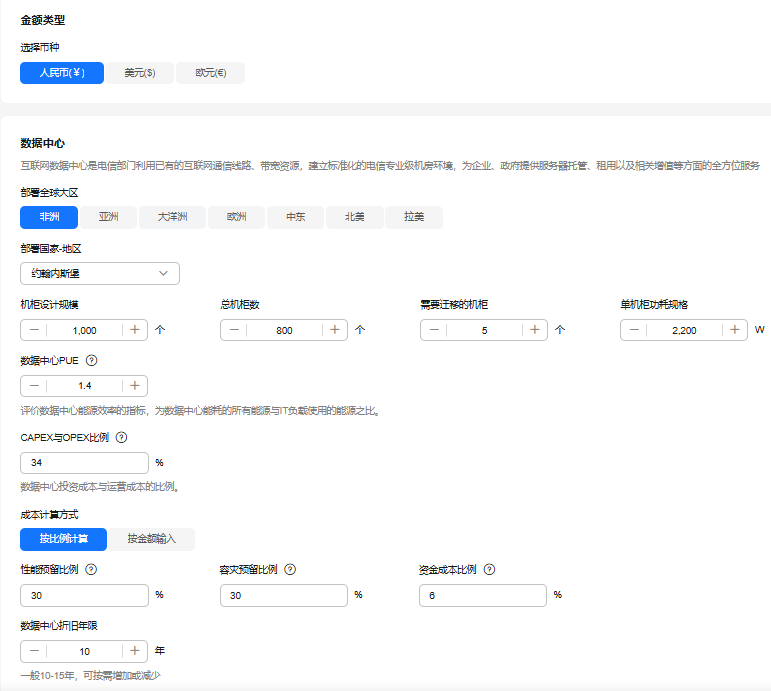Click the 机柜设计规模 value 1,000
The image size is (771, 691).
pyautogui.click(x=85, y=330)
